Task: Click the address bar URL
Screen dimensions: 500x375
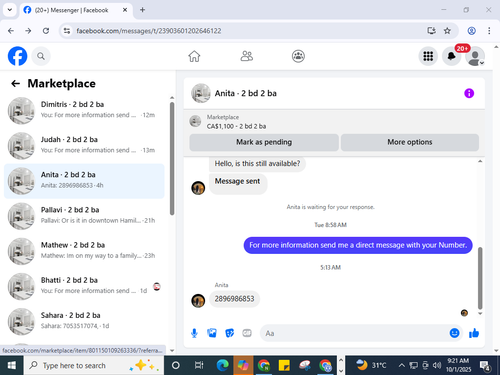Action: click(x=149, y=31)
